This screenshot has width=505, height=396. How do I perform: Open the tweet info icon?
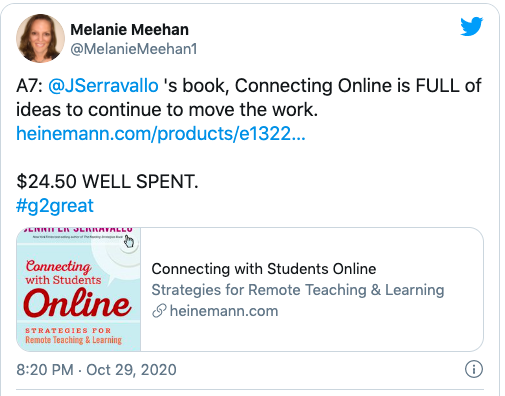coord(474,369)
